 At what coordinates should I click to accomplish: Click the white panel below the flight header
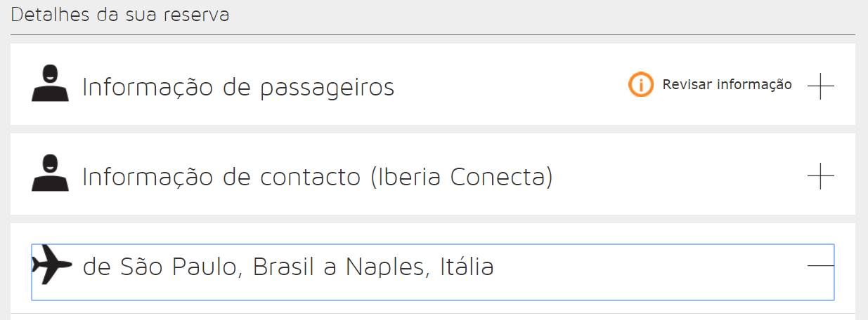tap(433, 316)
